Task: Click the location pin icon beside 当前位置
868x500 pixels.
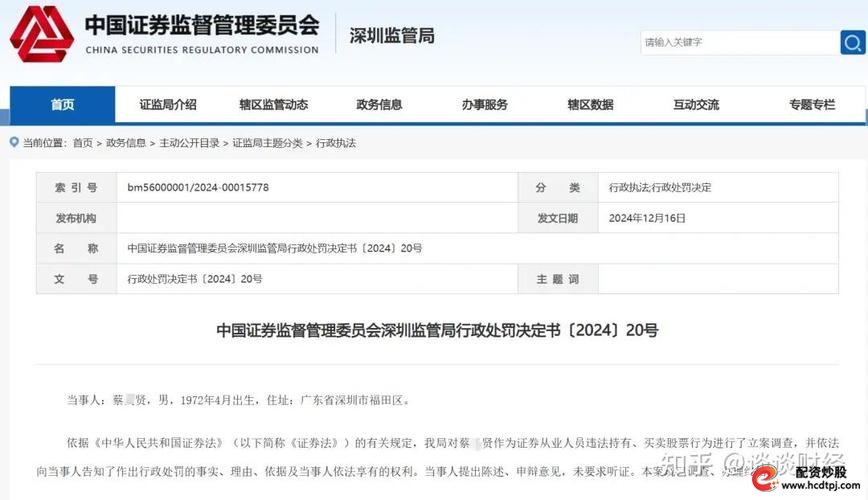Action: pyautogui.click(x=14, y=142)
